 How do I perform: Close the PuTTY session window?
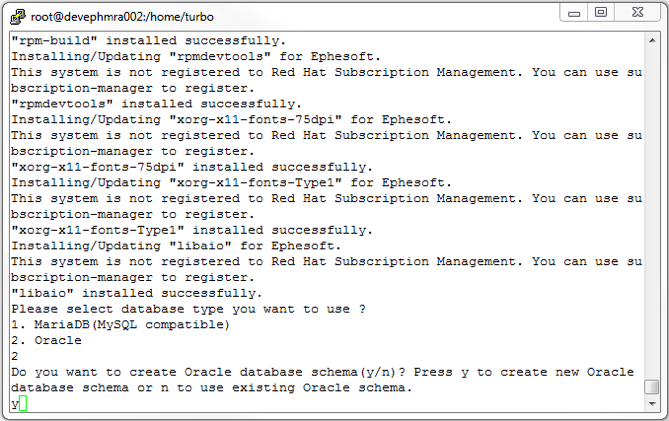coord(637,13)
